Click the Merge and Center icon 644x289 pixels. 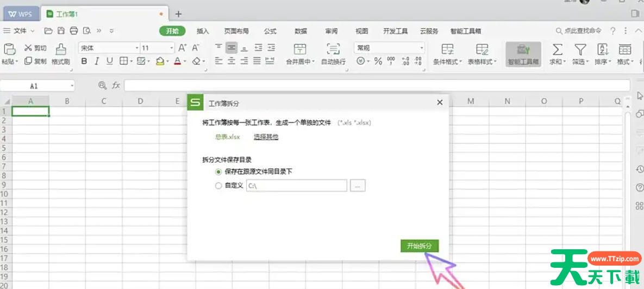(300, 49)
